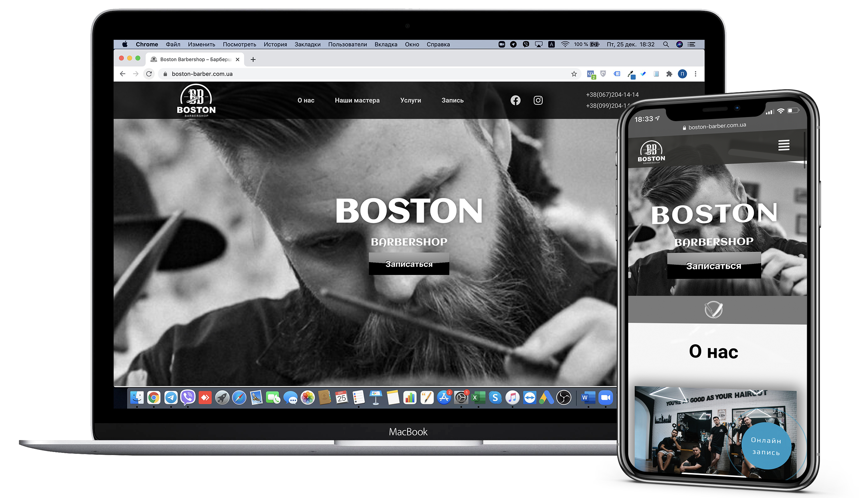Open Safari compass icon in dock
Viewport: 868px width, 498px height.
tap(239, 398)
